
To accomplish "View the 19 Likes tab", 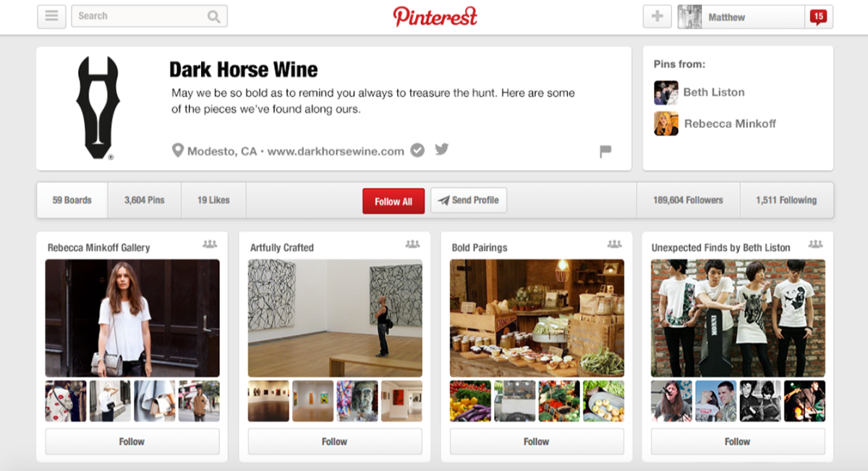I will (213, 200).
